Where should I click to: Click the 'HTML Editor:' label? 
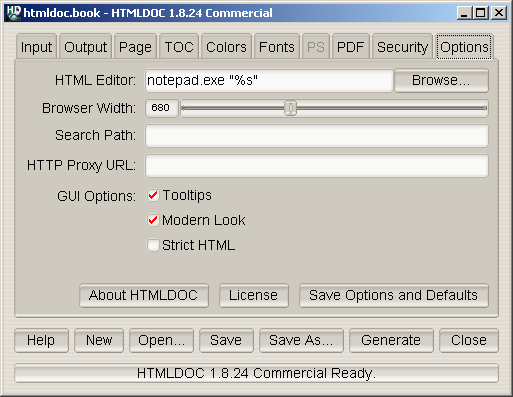[x=96, y=80]
